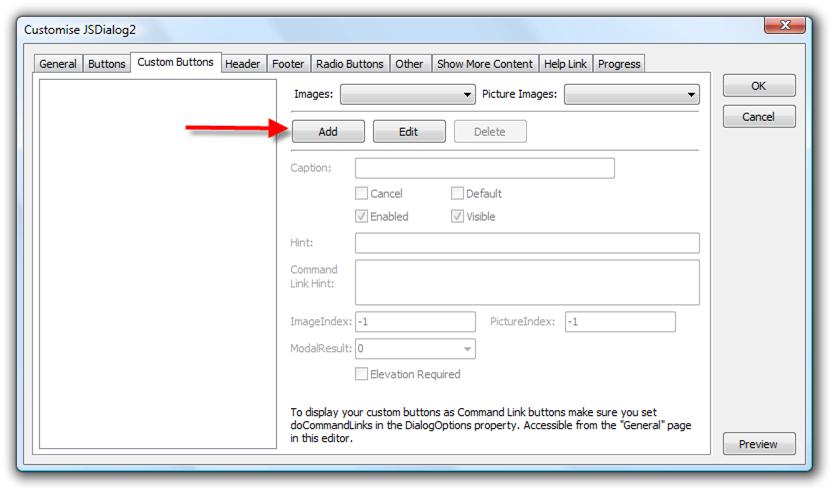Click into the Caption text field
The width and height of the screenshot is (833, 492).
pyautogui.click(x=484, y=168)
